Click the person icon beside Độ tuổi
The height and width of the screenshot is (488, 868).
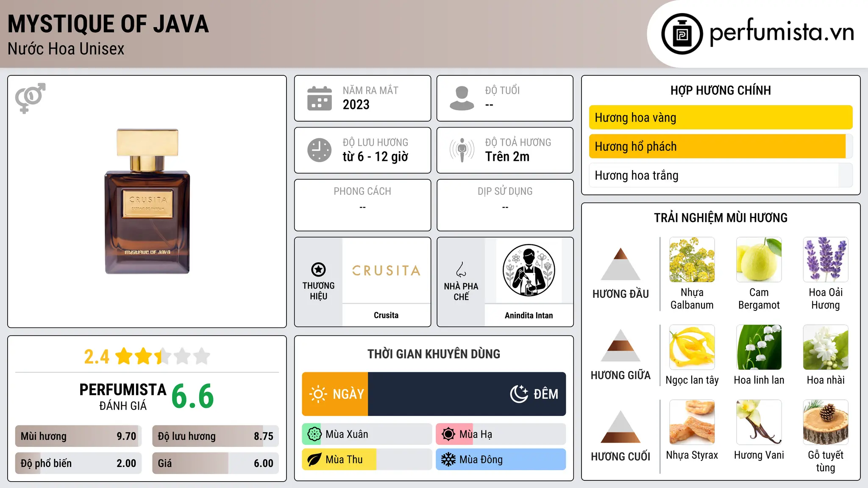[x=462, y=98]
